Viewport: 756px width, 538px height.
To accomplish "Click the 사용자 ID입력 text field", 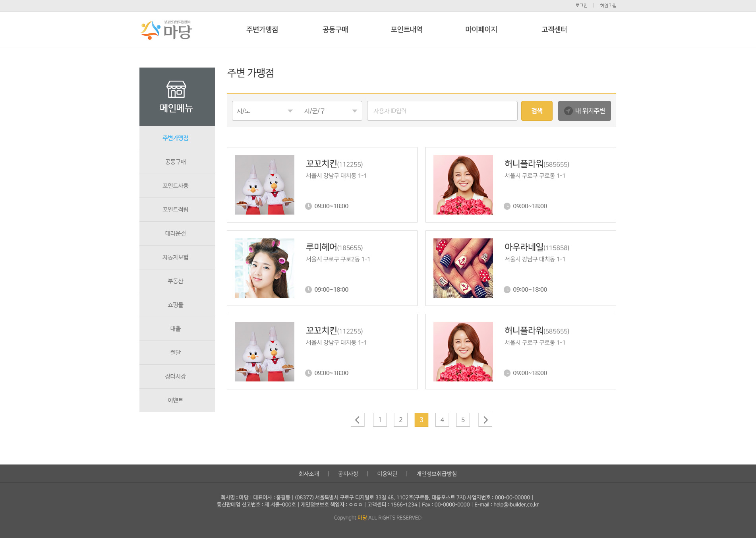I will (x=442, y=111).
